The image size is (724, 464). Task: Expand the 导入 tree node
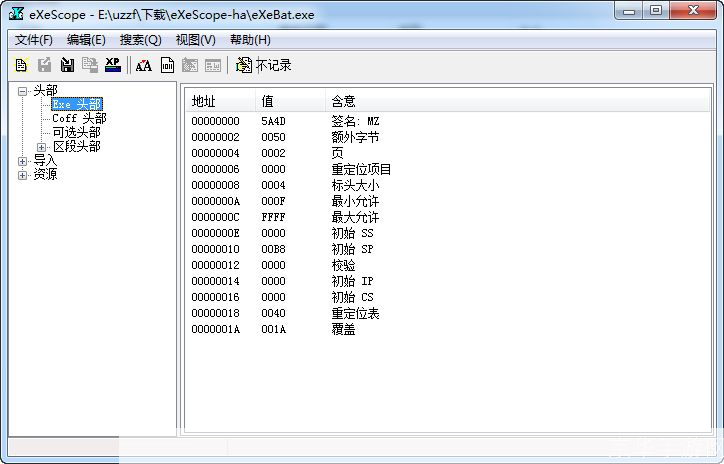[x=22, y=161]
